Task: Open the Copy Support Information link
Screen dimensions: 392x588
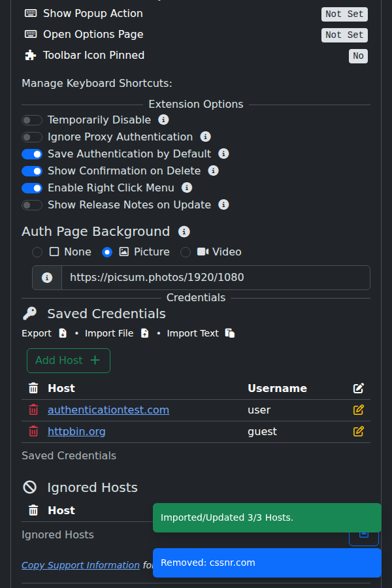Action: (x=80, y=564)
